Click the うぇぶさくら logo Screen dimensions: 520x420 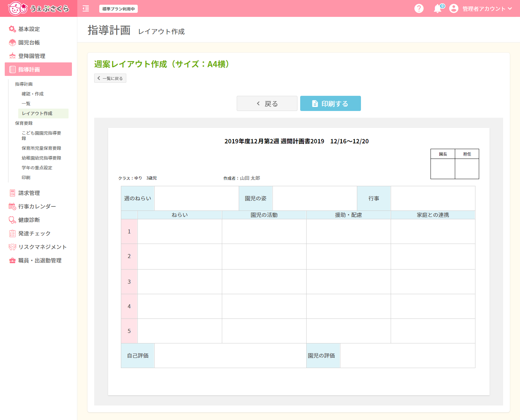(x=38, y=8)
